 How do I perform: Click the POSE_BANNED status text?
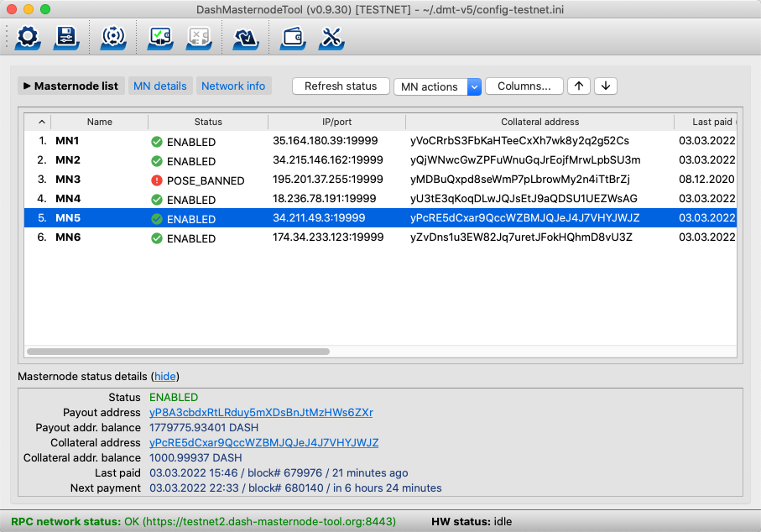pos(206,181)
